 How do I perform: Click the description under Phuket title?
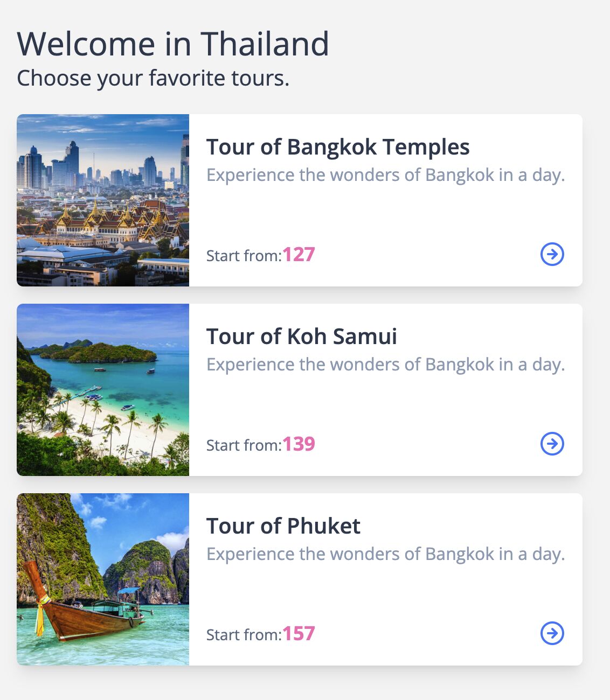[386, 554]
